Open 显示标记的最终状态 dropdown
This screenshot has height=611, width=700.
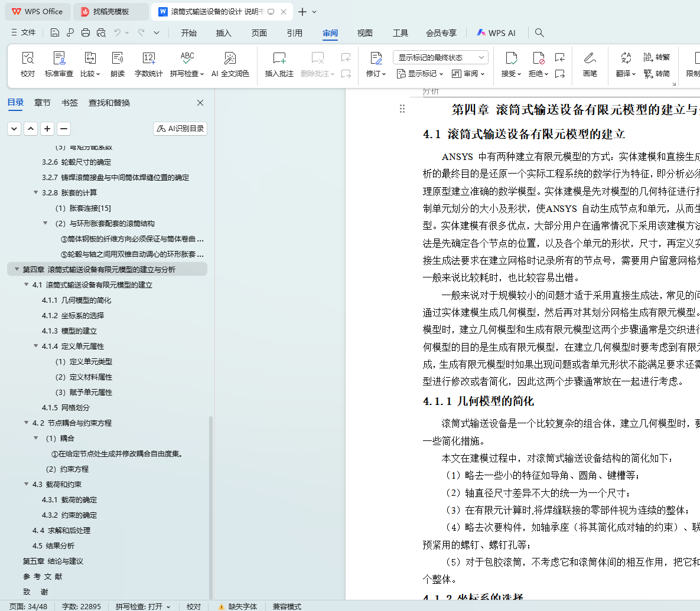click(x=441, y=57)
